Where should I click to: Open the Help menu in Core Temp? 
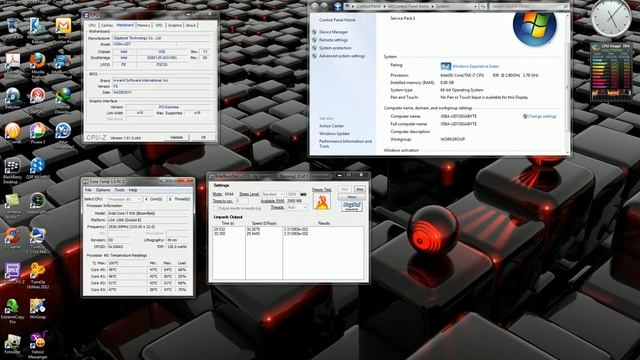pos(133,190)
